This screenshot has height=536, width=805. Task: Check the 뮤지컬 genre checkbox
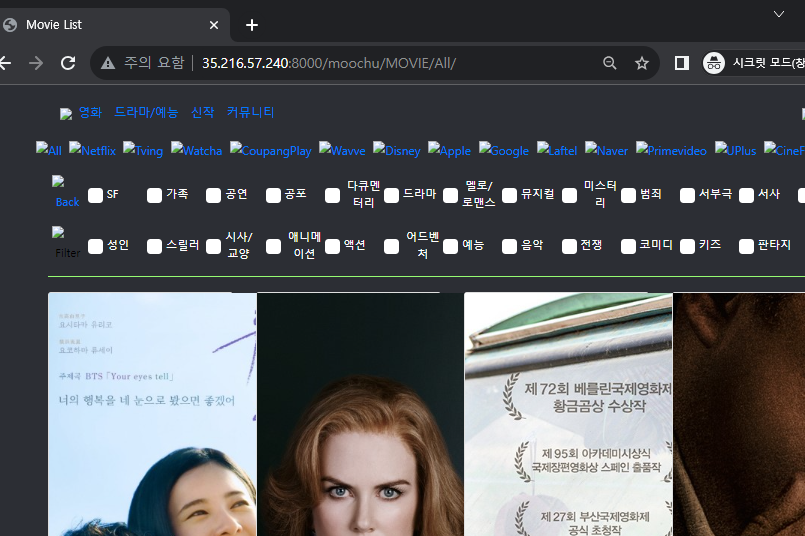pos(510,195)
